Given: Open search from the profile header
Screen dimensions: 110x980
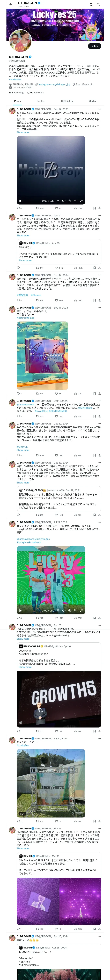Looking at the screenshot, I should 98,4.
